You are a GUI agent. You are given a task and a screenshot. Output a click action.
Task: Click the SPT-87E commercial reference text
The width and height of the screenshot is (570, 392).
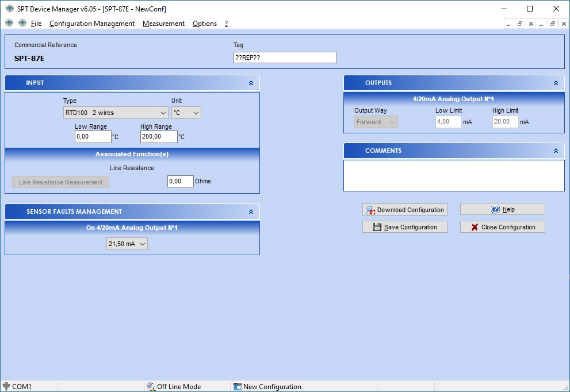[29, 59]
